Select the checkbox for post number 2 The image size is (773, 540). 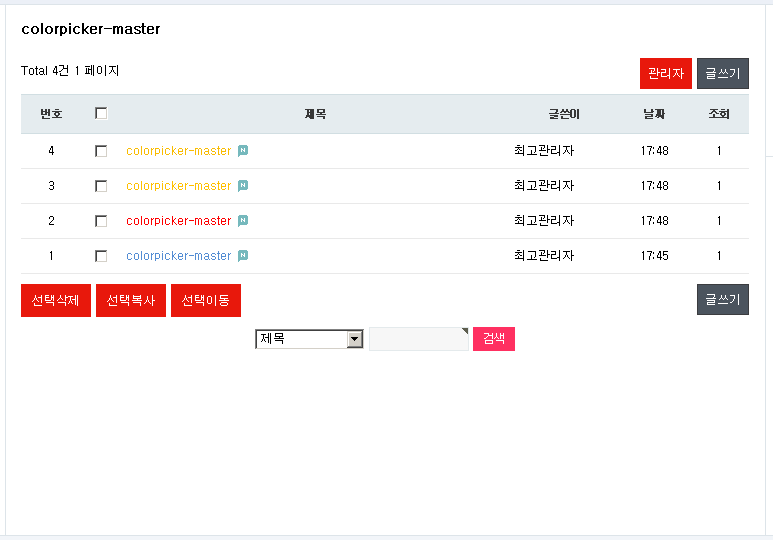(101, 221)
